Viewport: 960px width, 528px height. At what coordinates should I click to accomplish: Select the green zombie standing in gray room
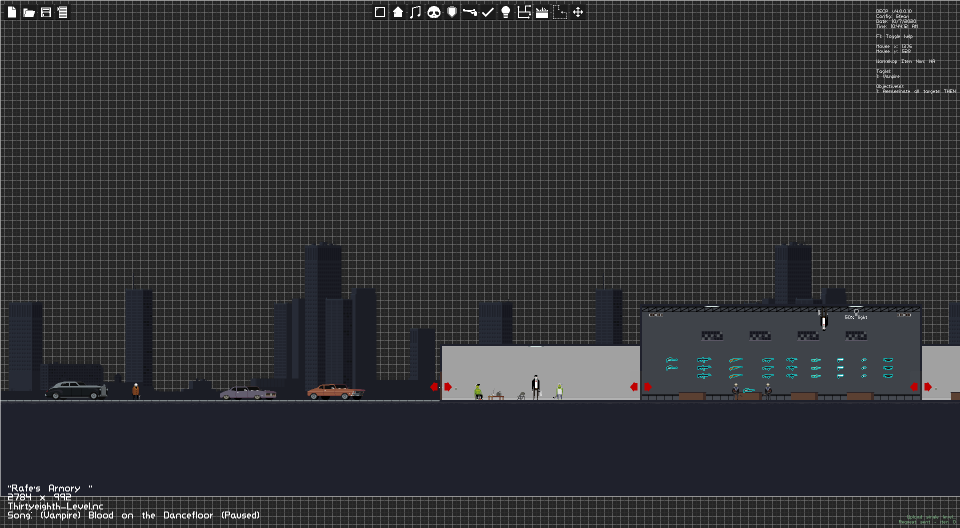click(x=559, y=391)
